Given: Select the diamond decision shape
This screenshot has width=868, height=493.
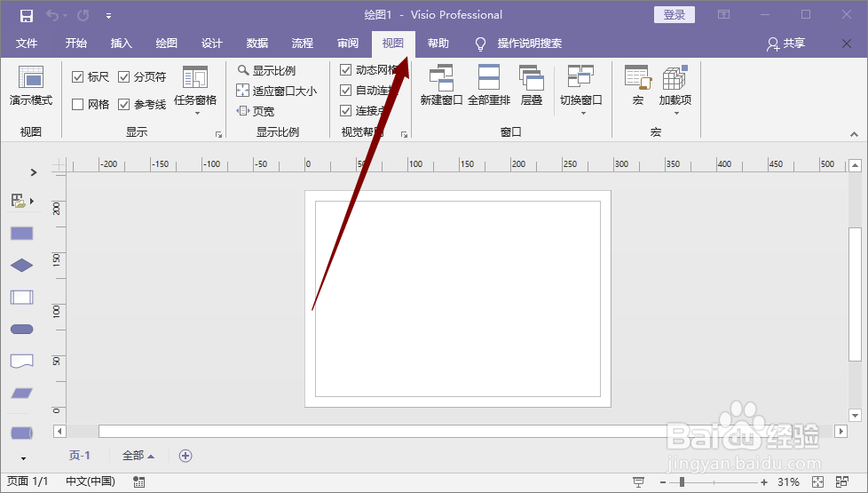Looking at the screenshot, I should tap(22, 266).
